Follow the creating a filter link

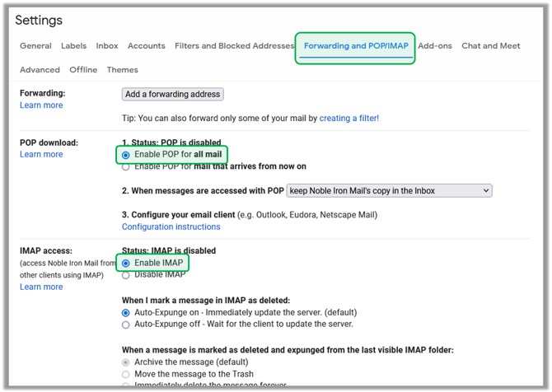(x=349, y=119)
